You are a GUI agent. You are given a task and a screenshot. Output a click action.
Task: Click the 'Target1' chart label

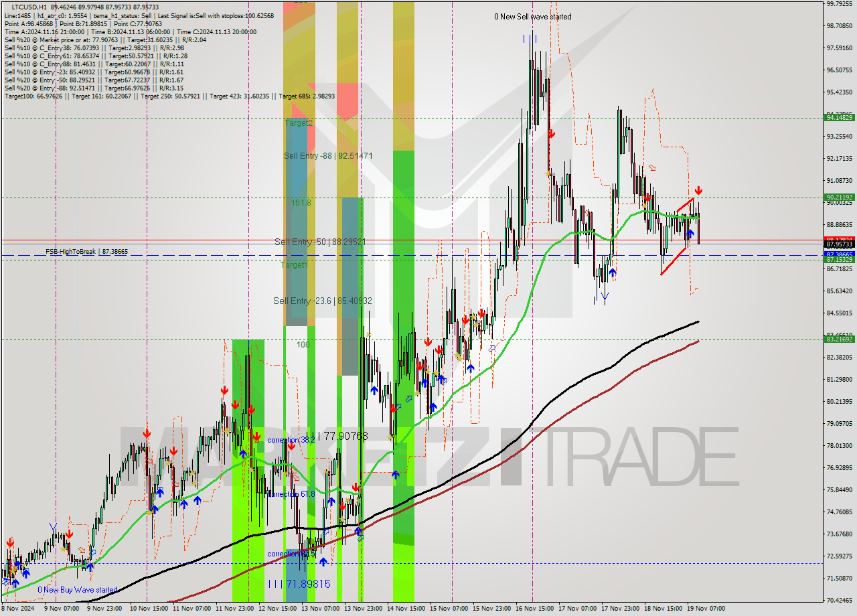click(x=294, y=265)
